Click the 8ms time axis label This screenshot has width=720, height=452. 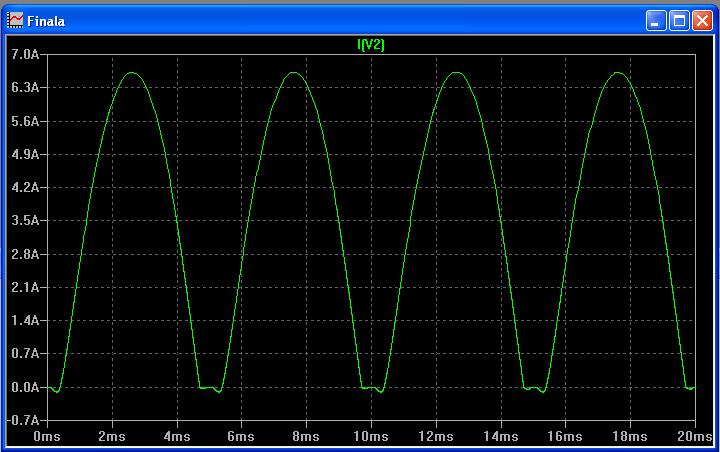click(306, 436)
